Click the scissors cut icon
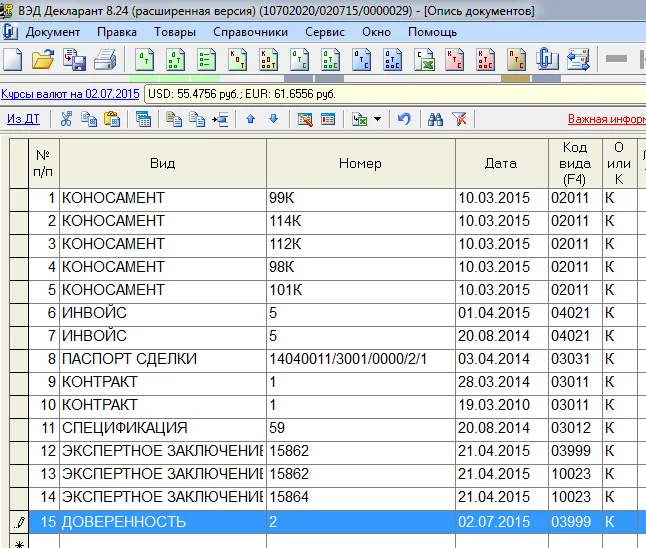 click(x=66, y=119)
